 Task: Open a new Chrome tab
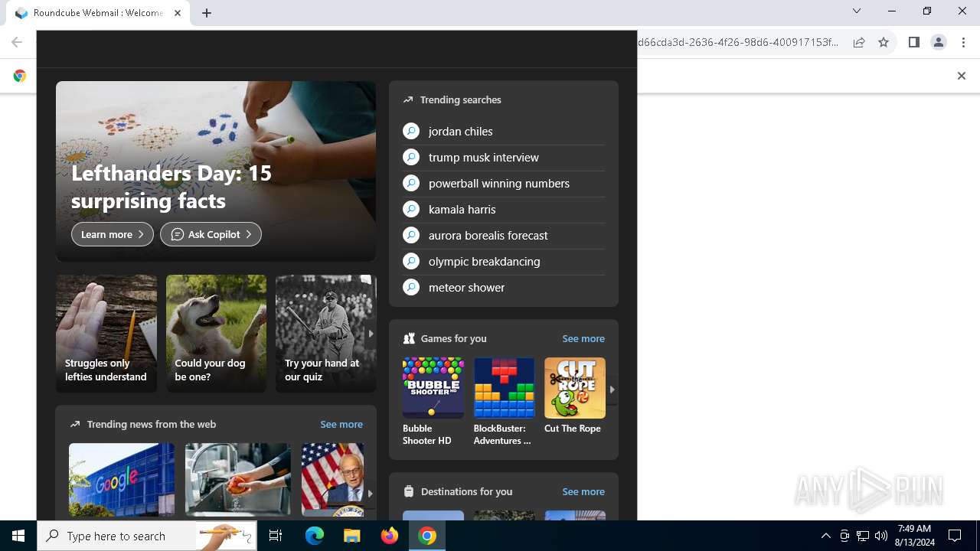pyautogui.click(x=207, y=13)
